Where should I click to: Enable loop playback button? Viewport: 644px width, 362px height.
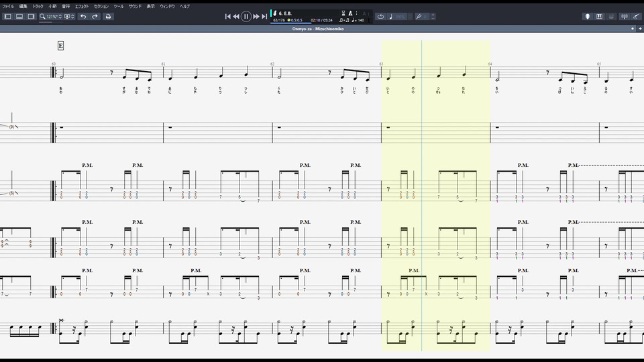381,16
